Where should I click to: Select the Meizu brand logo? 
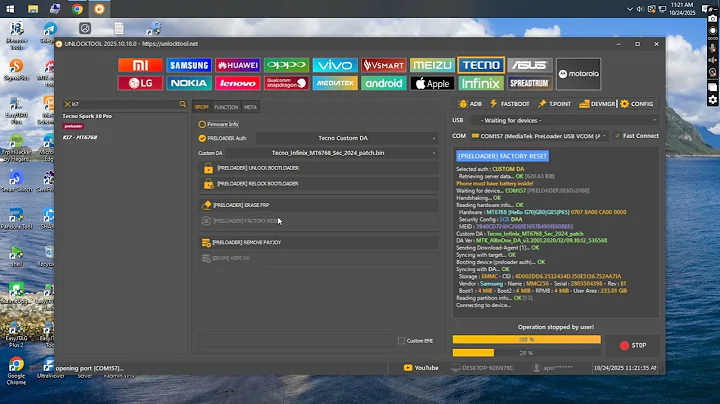tap(432, 65)
